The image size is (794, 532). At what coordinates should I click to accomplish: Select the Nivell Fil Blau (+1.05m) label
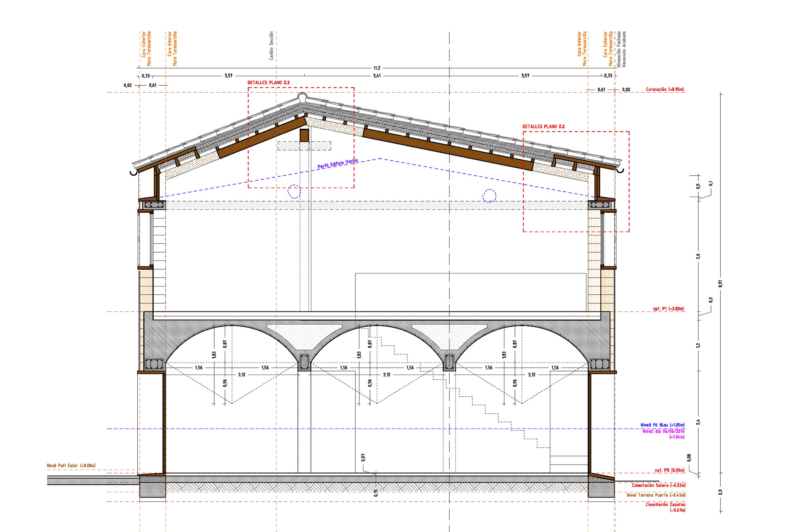tap(662, 425)
